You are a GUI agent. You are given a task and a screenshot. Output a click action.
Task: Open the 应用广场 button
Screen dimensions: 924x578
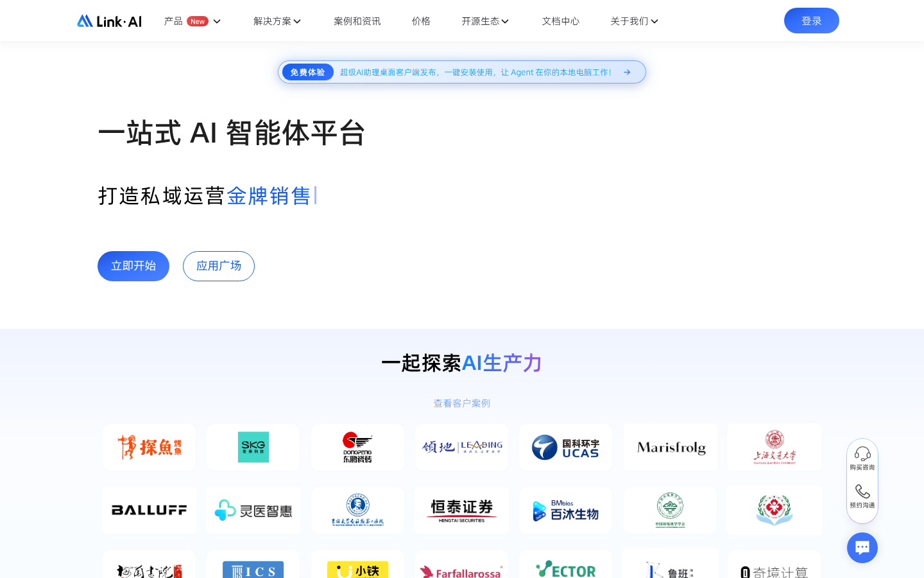(219, 266)
